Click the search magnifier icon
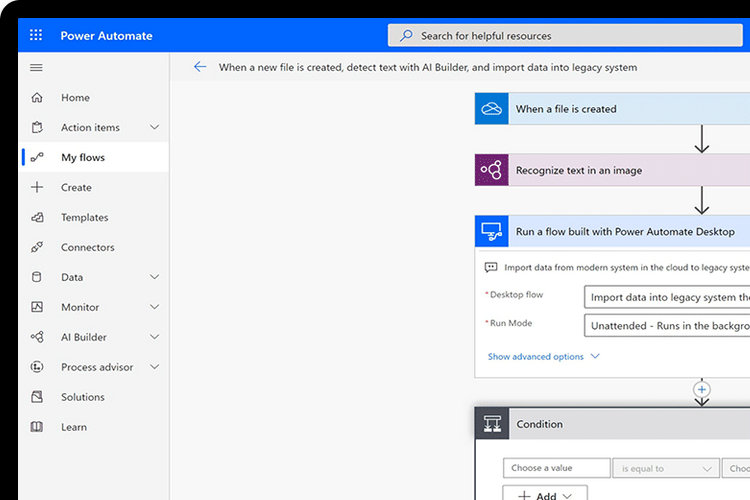Viewport: 750px width, 500px height. (x=406, y=35)
